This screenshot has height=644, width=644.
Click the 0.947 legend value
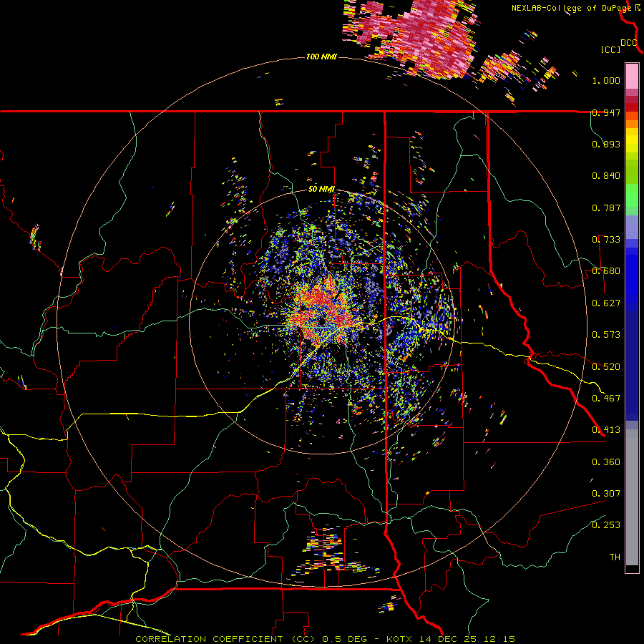click(606, 112)
